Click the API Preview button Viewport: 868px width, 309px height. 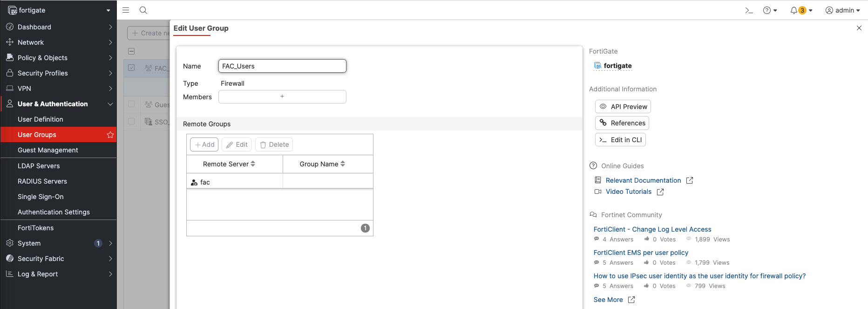click(623, 107)
